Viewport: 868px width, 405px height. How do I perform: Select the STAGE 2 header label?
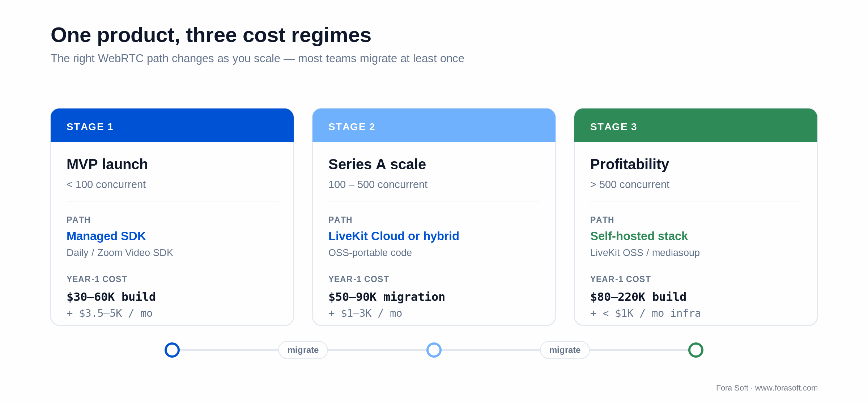click(352, 127)
